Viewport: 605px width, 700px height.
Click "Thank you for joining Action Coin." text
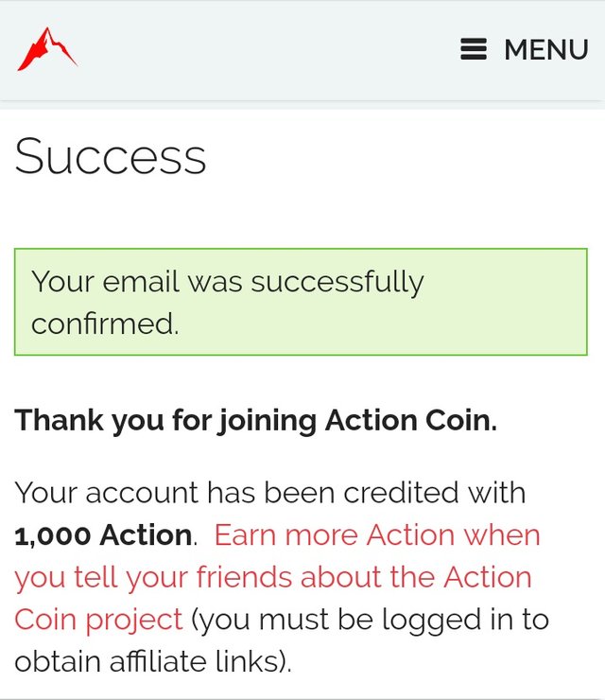click(x=255, y=420)
